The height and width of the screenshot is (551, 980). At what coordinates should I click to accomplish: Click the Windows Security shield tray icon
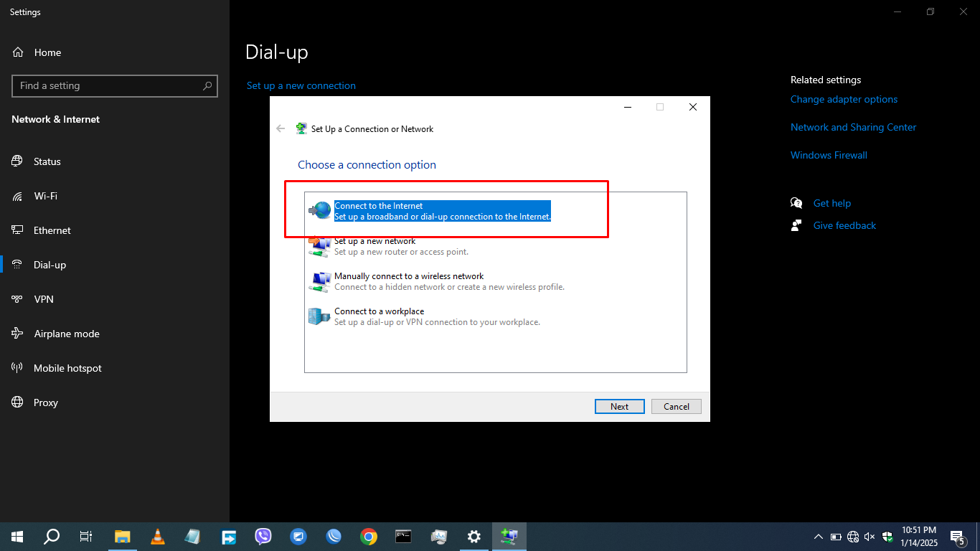tap(887, 537)
